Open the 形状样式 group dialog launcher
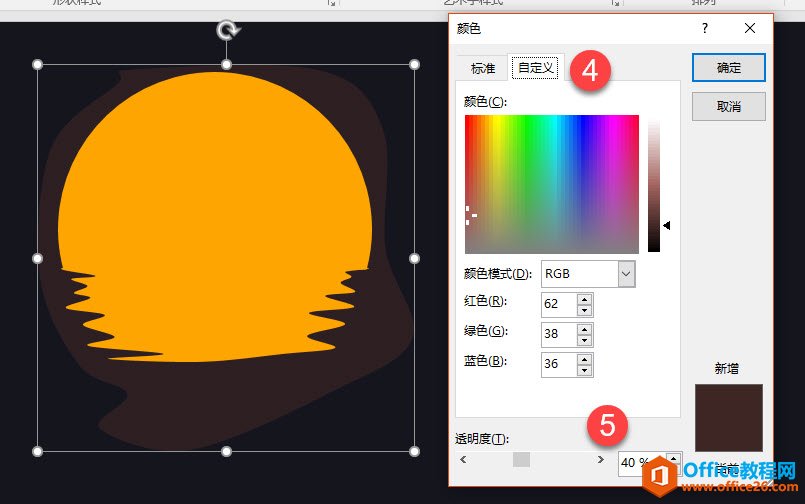Screen dimensions: 805x504 pyautogui.click(x=331, y=4)
